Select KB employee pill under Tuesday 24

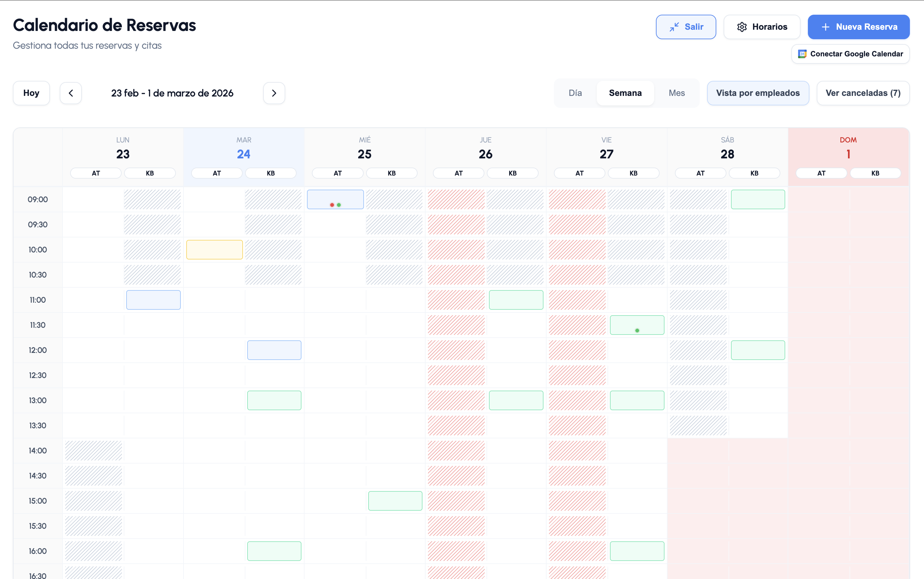point(271,173)
